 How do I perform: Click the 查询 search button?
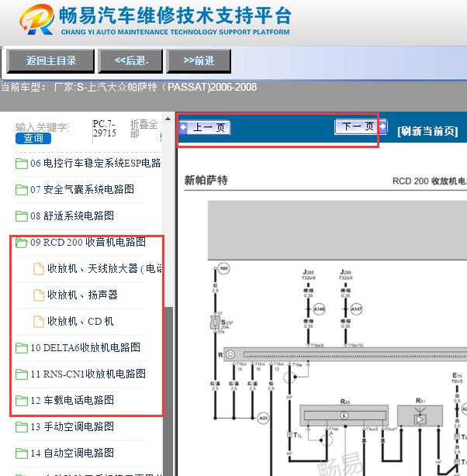33,139
